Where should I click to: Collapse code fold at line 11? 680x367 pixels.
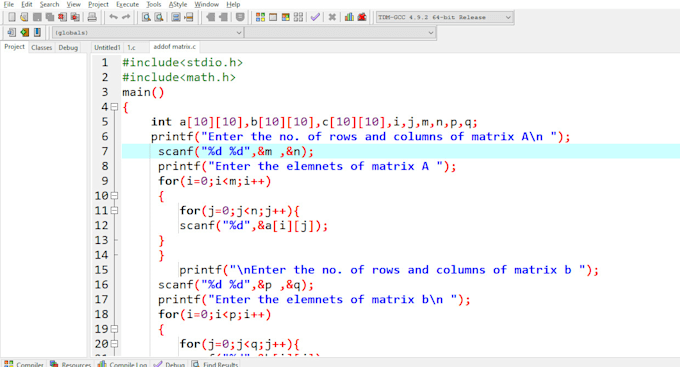click(x=114, y=210)
